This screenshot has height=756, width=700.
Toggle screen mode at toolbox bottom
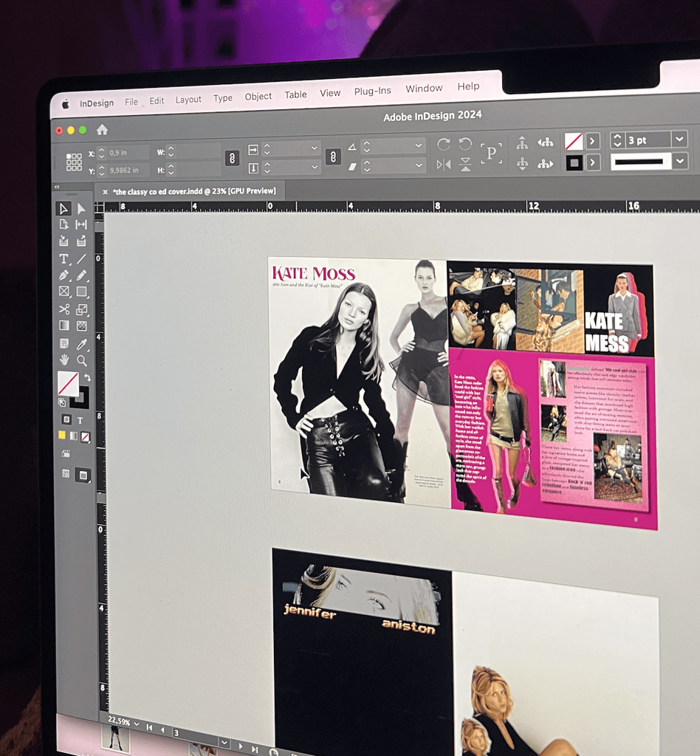click(83, 475)
